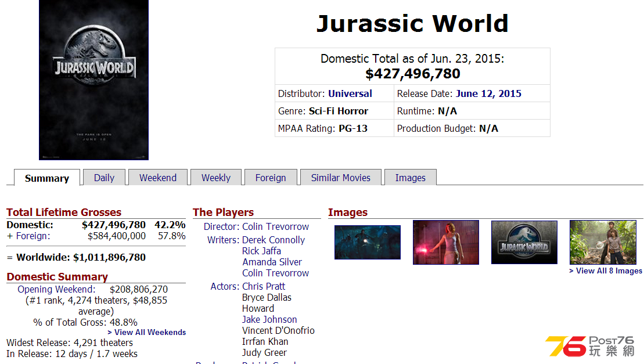
Task: Click the Total Lifetime Grosses heading
Action: [64, 212]
